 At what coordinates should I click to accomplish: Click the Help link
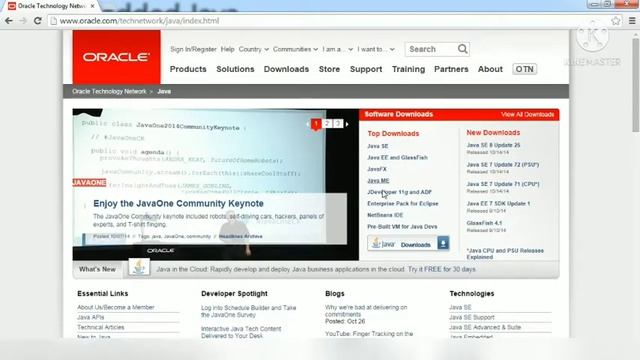227,49
